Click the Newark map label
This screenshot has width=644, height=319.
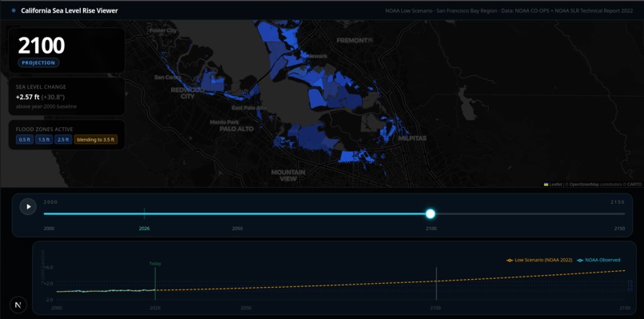click(x=317, y=56)
